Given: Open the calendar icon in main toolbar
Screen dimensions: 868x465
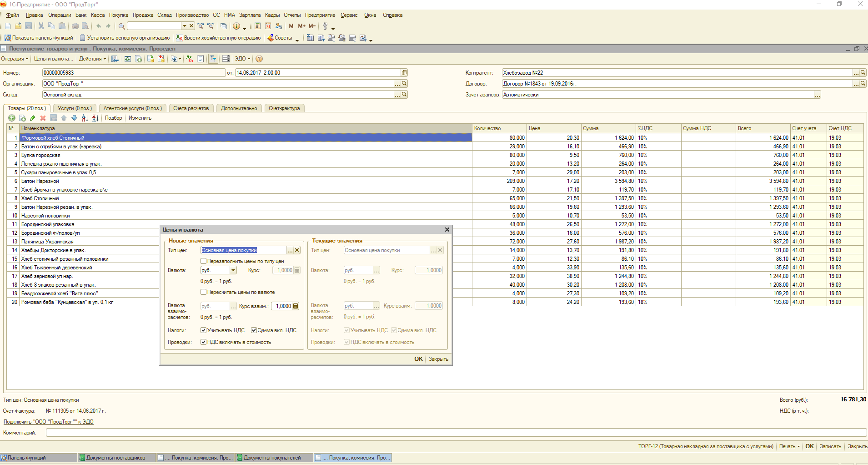Looking at the screenshot, I should pyautogui.click(x=268, y=26).
